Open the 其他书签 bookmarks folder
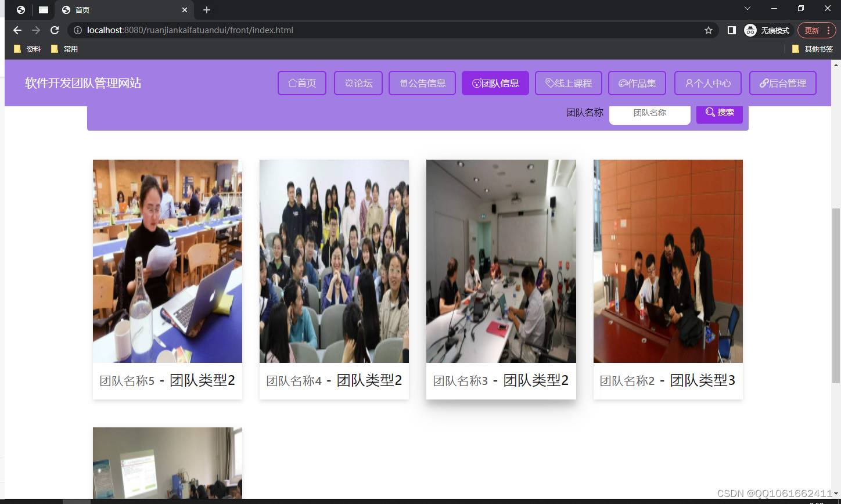 [x=813, y=49]
